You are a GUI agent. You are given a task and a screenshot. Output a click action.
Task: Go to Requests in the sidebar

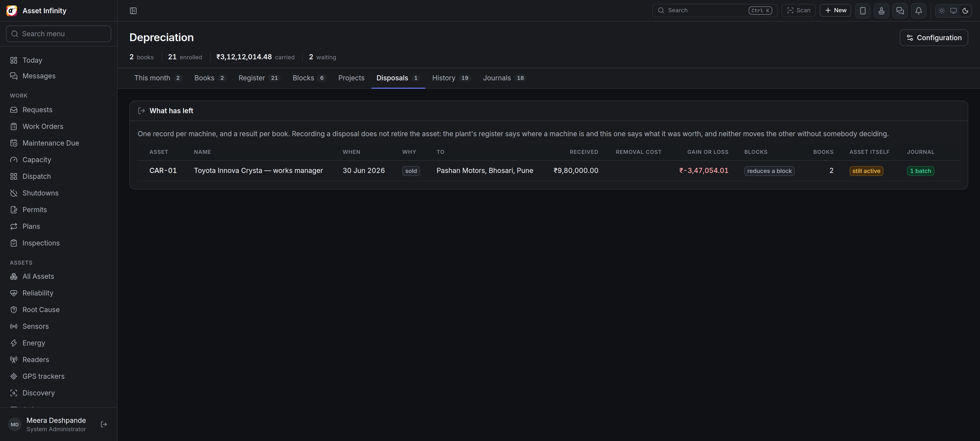(59, 110)
